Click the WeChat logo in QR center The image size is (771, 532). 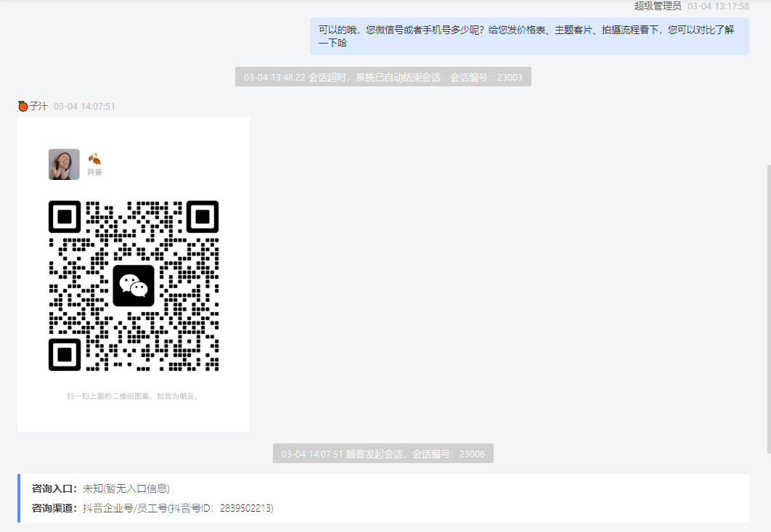[x=134, y=286]
